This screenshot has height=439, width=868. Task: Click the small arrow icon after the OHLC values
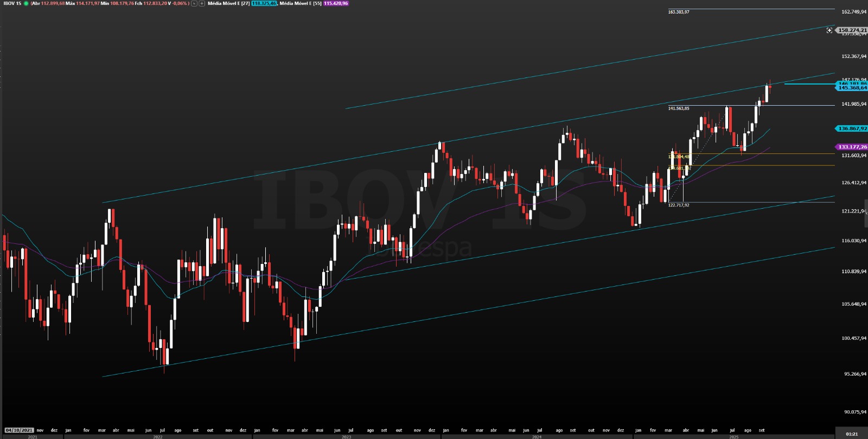point(194,3)
